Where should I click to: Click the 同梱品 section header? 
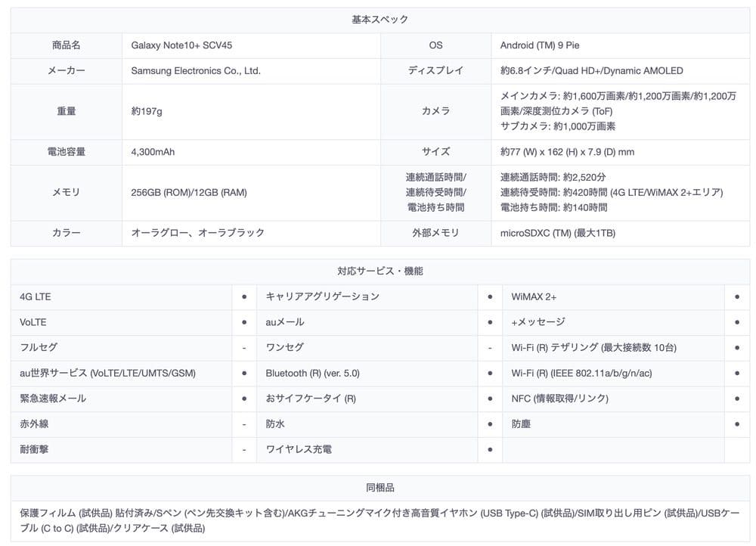(x=380, y=488)
